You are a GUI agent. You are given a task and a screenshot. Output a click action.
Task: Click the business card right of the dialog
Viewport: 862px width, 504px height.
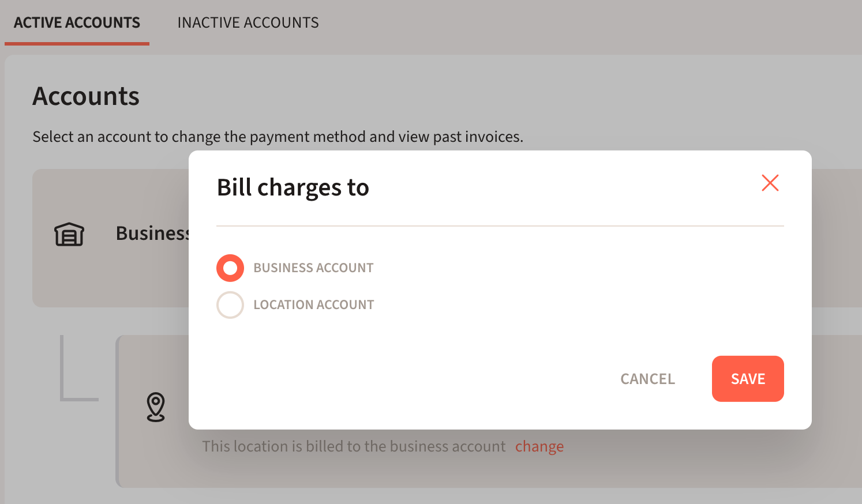click(x=836, y=238)
